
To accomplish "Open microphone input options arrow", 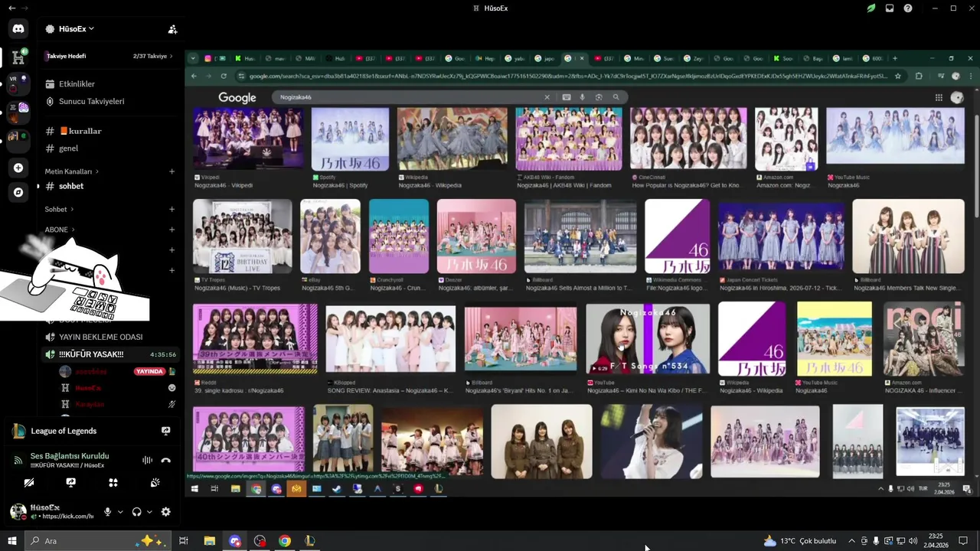I will 120,512.
